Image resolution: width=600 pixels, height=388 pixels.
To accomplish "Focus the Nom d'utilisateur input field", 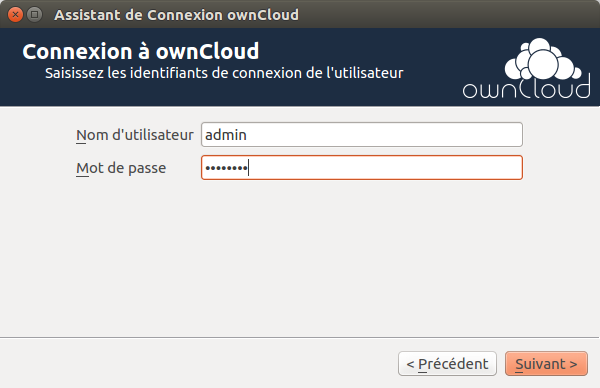I will (x=362, y=135).
